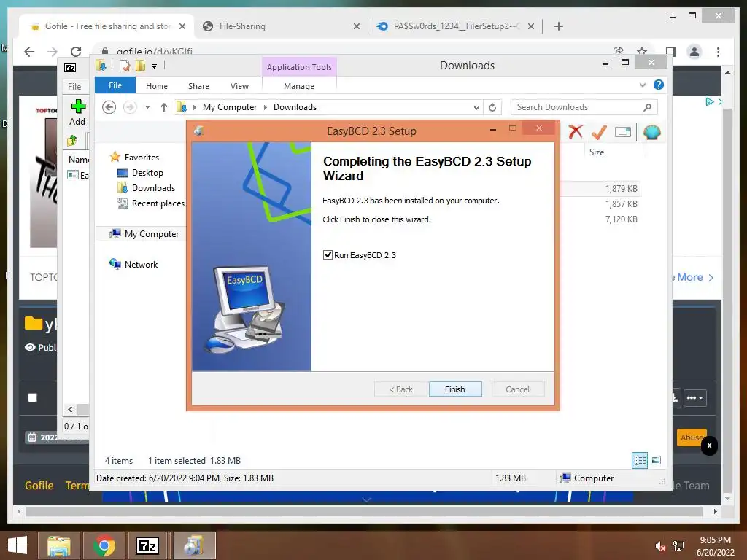This screenshot has height=560, width=747.
Task: Go up one folder level in Explorer
Action: tap(164, 107)
